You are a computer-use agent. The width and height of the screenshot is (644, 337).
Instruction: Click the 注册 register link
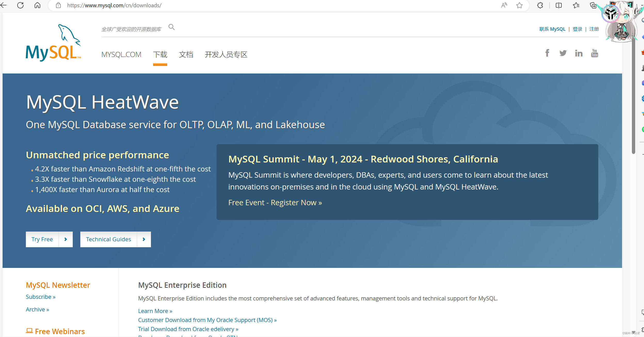(594, 29)
